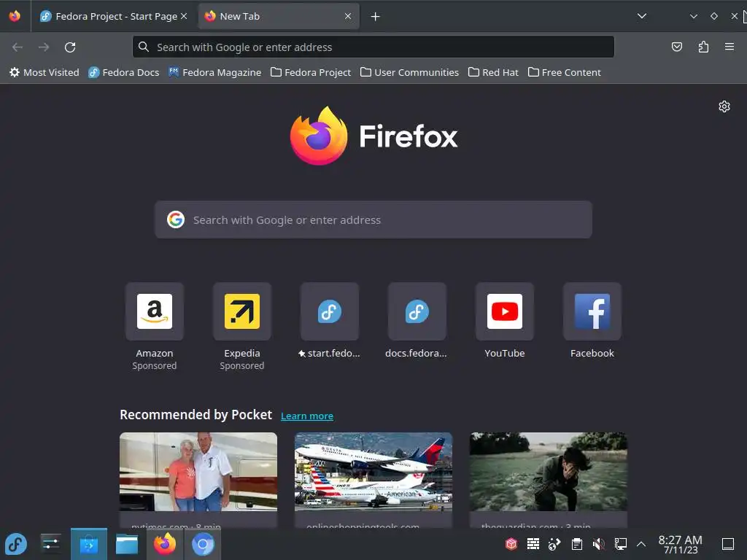The image size is (747, 560).
Task: Open the blue circle browser icon in taskbar
Action: [203, 544]
